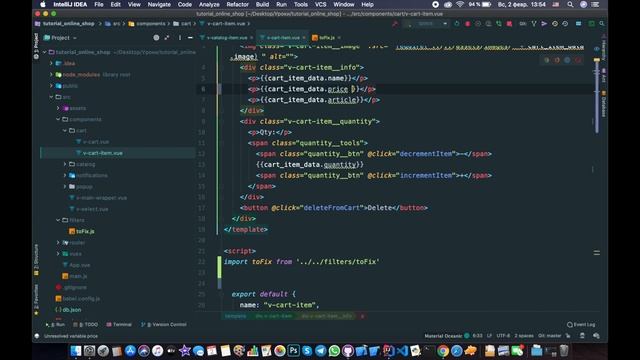Open the Project view dropdown
Image resolution: width=640 pixels, height=360 pixels.
pyautogui.click(x=60, y=38)
